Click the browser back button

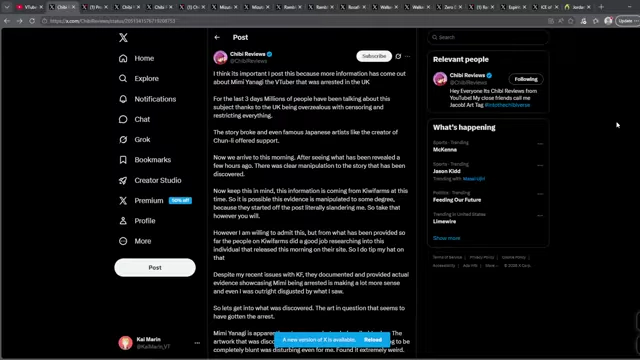[x=7, y=21]
